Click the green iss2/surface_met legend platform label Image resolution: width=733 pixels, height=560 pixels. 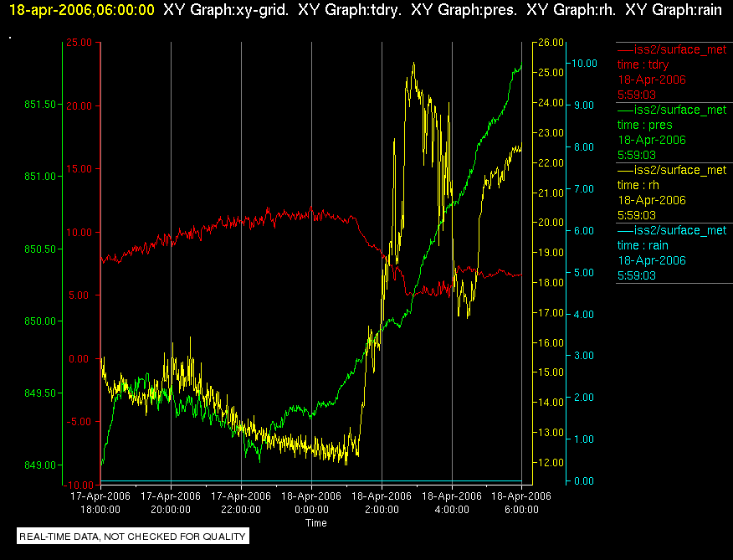pyautogui.click(x=680, y=110)
